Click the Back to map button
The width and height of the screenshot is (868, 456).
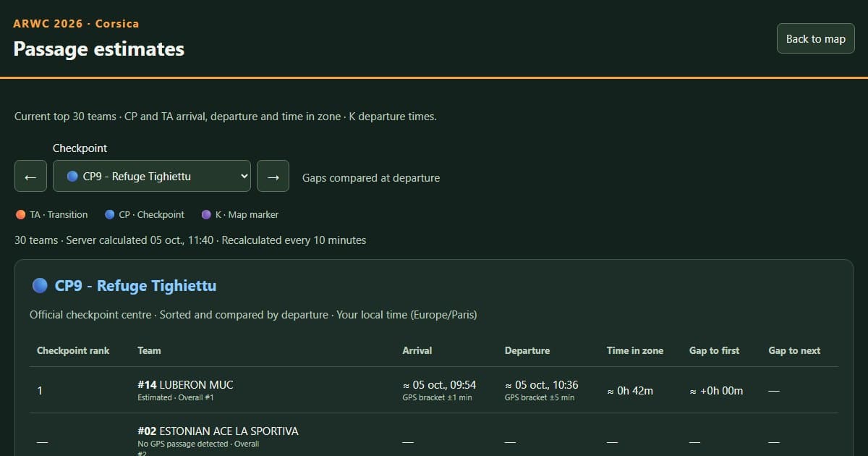tap(815, 38)
